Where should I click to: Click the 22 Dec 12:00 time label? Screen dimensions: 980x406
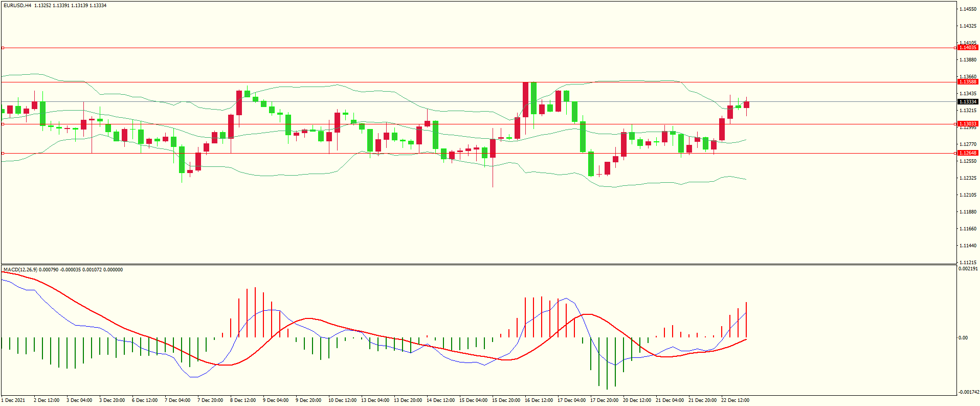point(736,400)
